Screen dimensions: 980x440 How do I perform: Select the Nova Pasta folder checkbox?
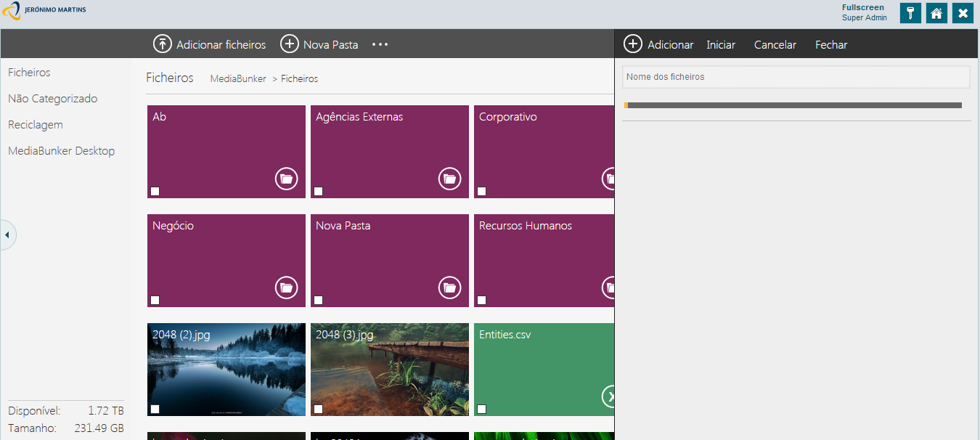pyautogui.click(x=318, y=300)
